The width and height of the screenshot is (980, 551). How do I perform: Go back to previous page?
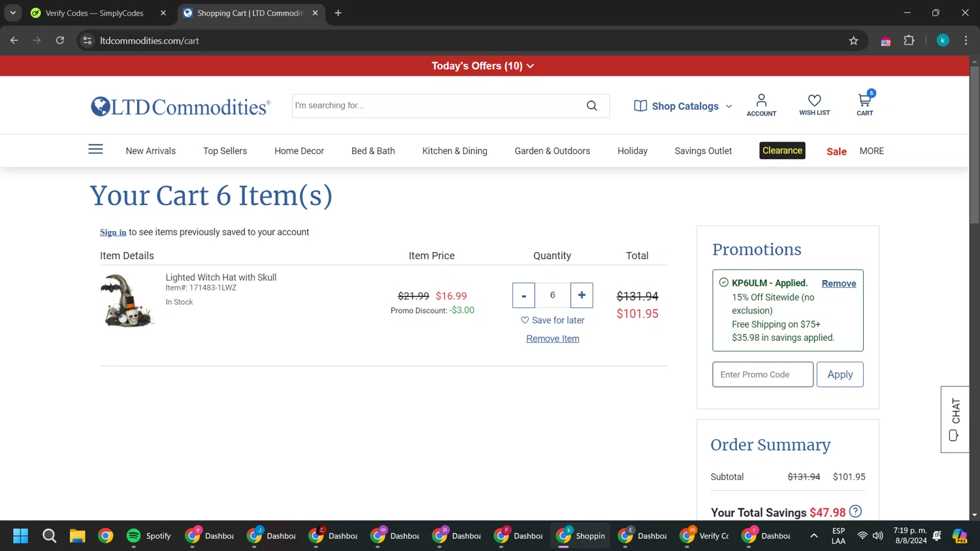14,40
